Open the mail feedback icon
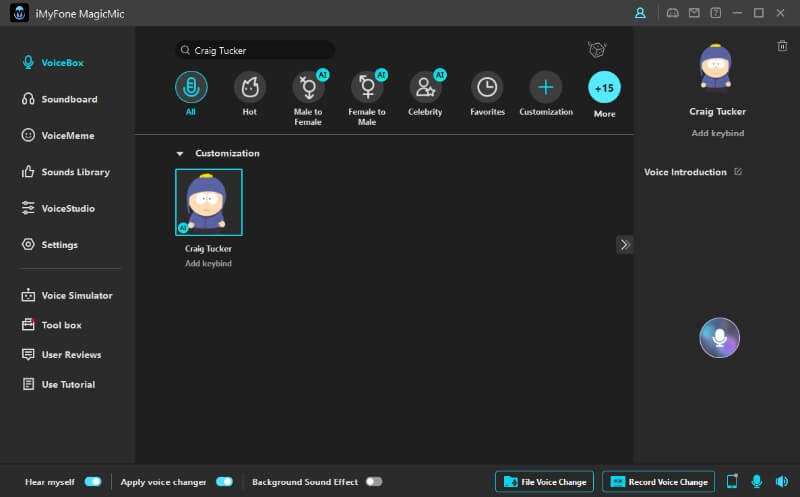The image size is (800, 497). (x=694, y=13)
